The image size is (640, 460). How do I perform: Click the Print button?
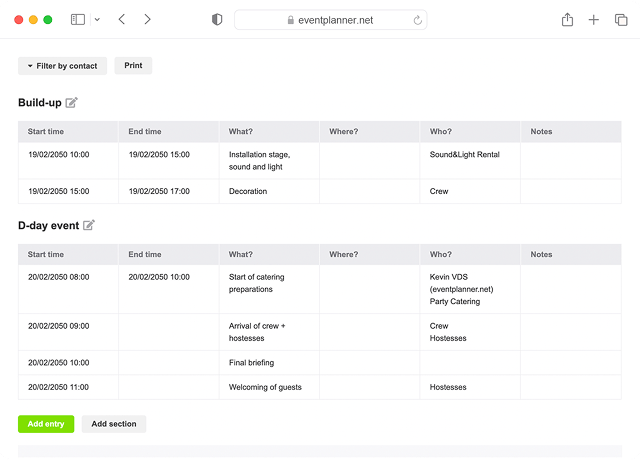(x=133, y=65)
